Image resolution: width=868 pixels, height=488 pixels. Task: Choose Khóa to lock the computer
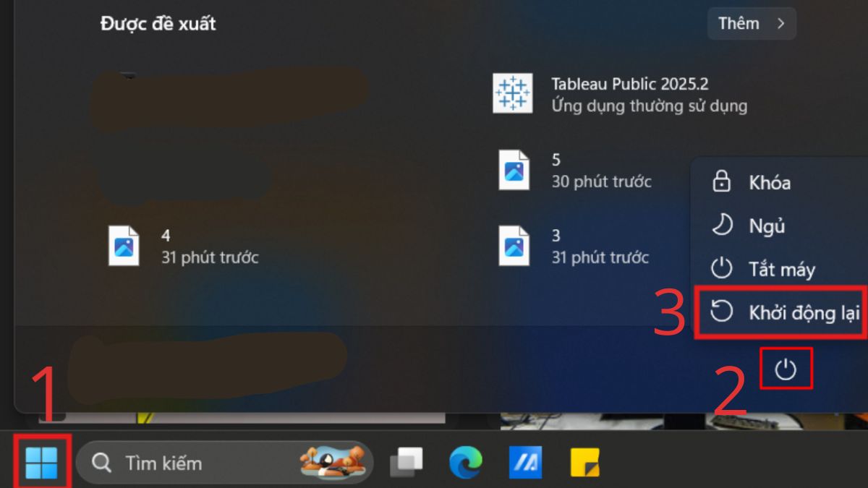click(768, 182)
